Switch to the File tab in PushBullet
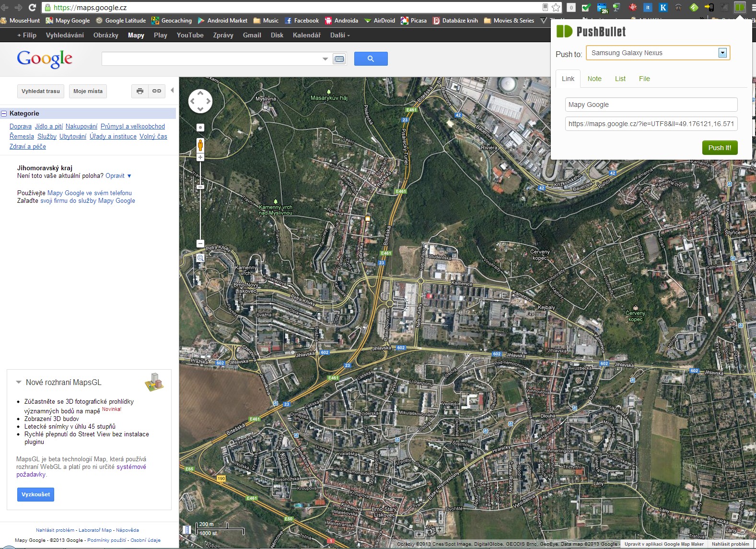 [x=644, y=79]
